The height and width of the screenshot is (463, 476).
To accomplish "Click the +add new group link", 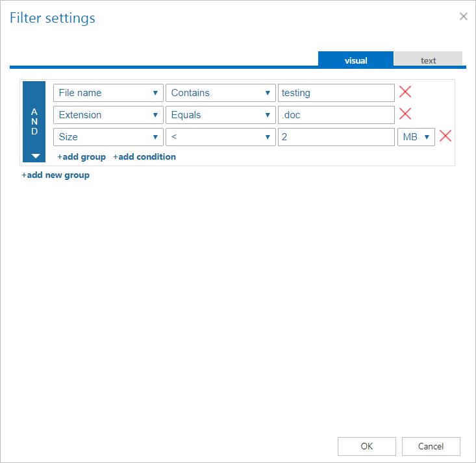I will click(56, 175).
